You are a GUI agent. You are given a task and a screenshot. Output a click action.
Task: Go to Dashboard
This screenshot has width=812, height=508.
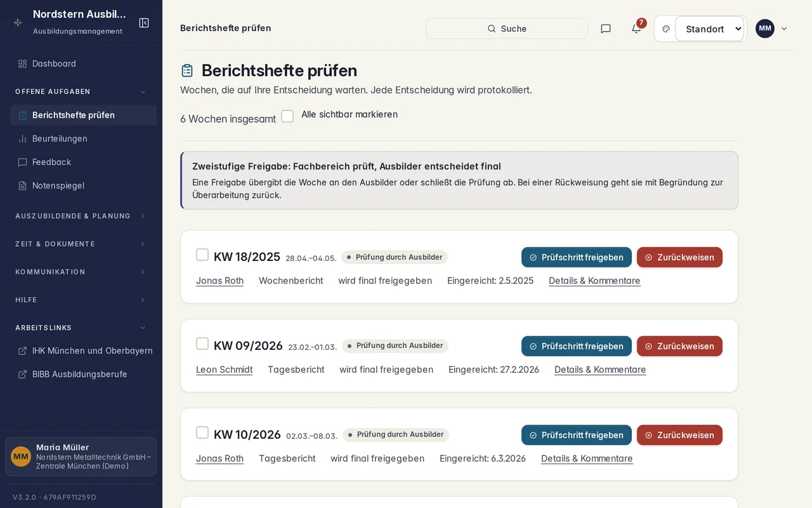point(83,63)
